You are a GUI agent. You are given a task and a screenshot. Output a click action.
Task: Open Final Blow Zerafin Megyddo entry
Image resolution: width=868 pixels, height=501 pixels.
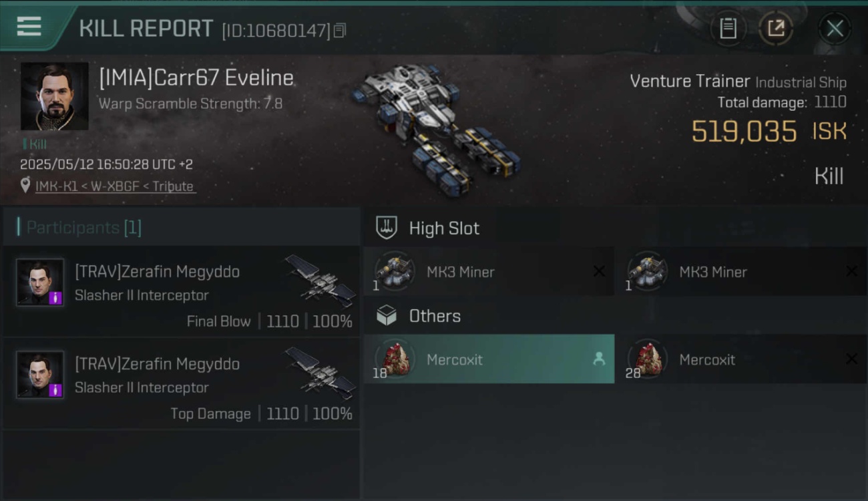(x=182, y=291)
